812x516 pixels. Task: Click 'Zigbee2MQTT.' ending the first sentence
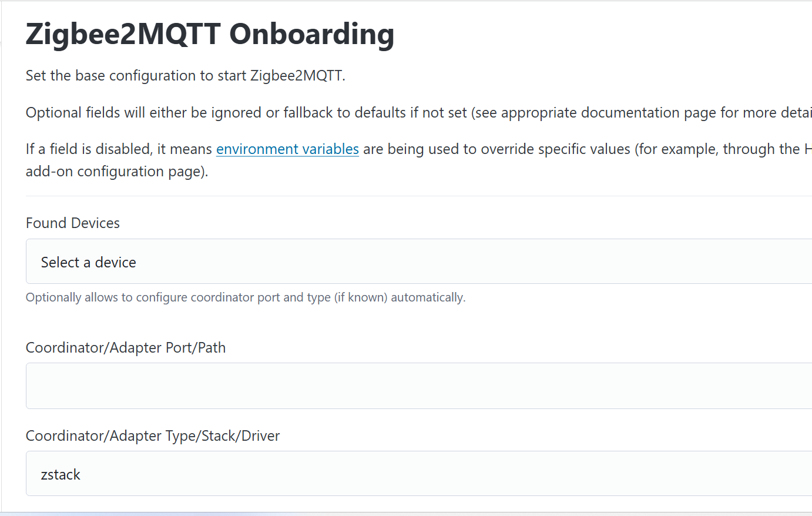pos(297,76)
